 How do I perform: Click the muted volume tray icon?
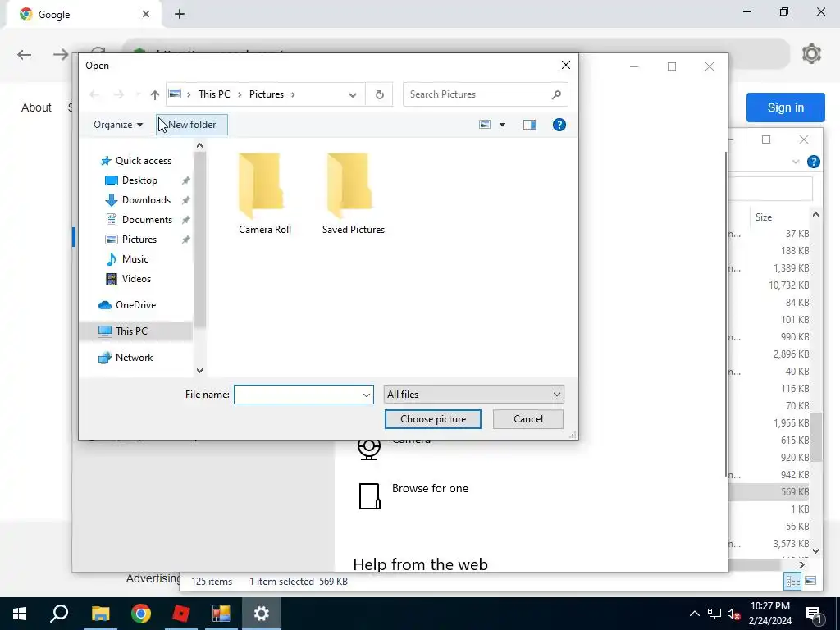(x=734, y=614)
